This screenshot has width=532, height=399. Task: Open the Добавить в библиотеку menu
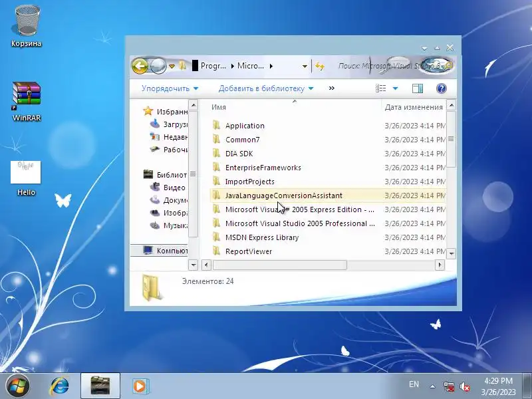(x=265, y=88)
